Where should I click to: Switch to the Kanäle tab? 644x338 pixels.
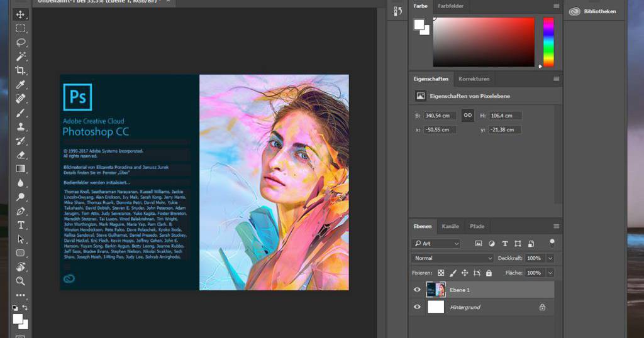point(450,226)
